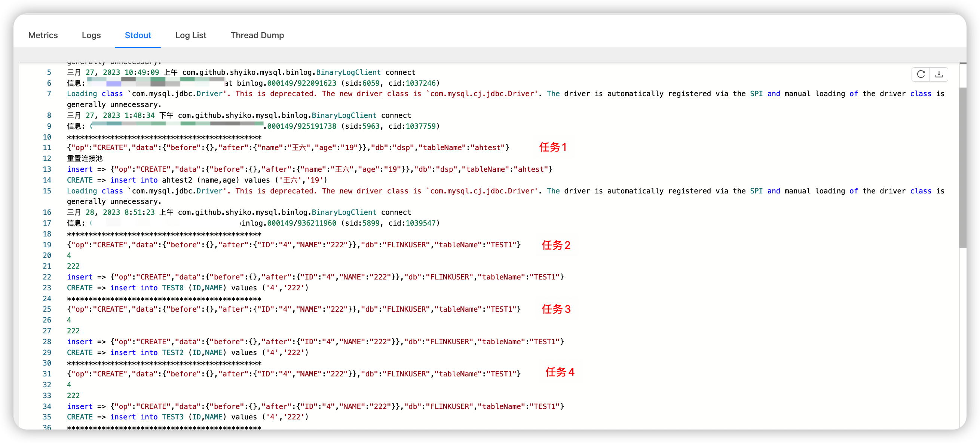This screenshot has height=443, width=980.
Task: Click the insert keyword on line 13
Action: coord(80,169)
